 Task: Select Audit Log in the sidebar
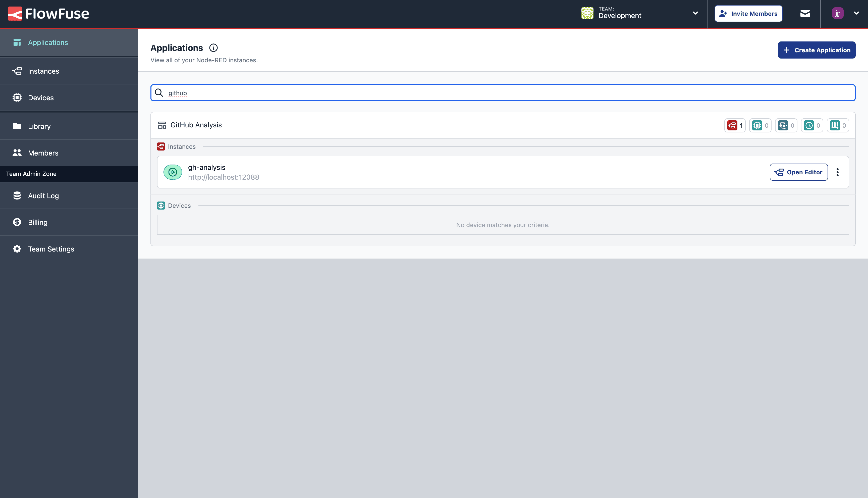43,196
